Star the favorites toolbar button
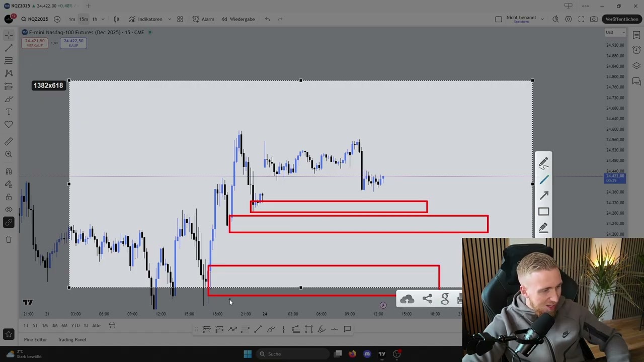 (9, 334)
